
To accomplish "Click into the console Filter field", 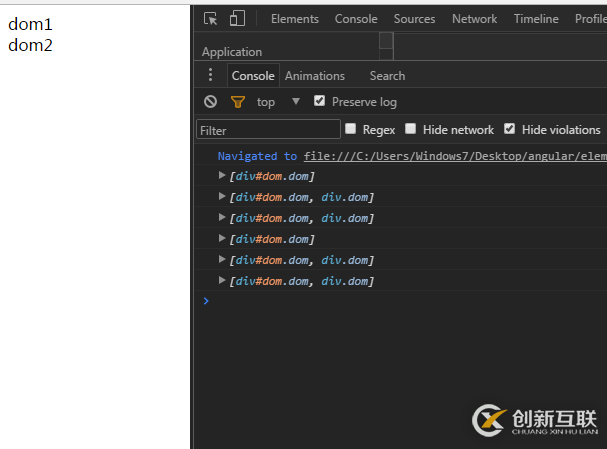I will [x=269, y=130].
